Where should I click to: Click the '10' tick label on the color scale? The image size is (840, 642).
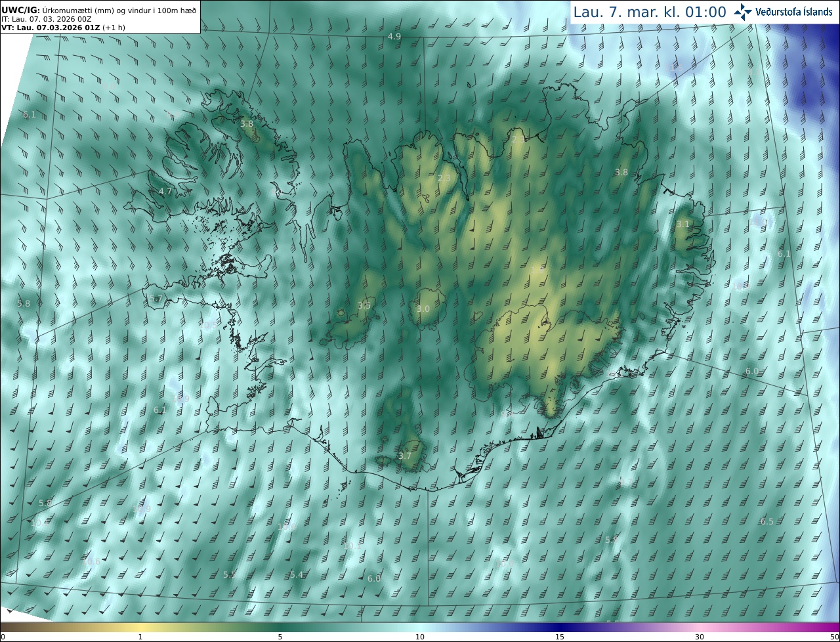coord(420,637)
